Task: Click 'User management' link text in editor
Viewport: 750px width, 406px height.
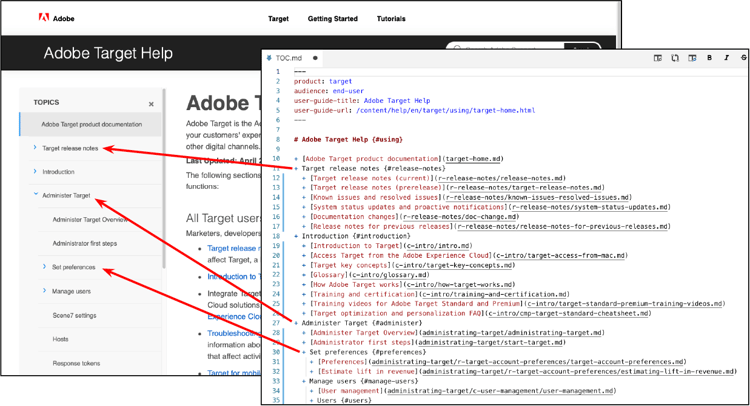Action: (x=350, y=391)
